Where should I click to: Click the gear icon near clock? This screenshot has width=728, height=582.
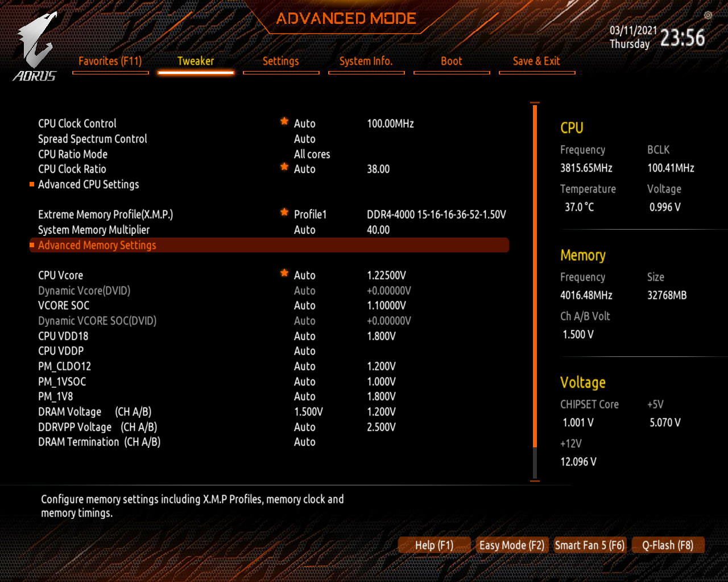(x=708, y=15)
